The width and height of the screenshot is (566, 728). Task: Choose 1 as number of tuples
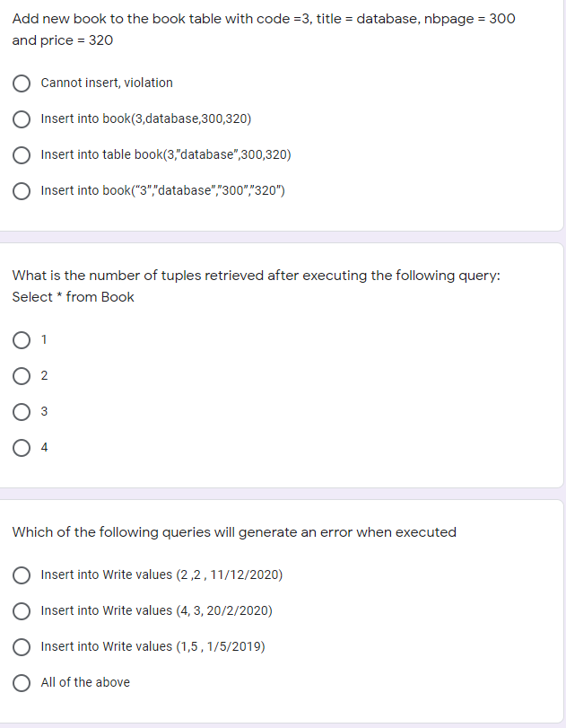pyautogui.click(x=22, y=340)
